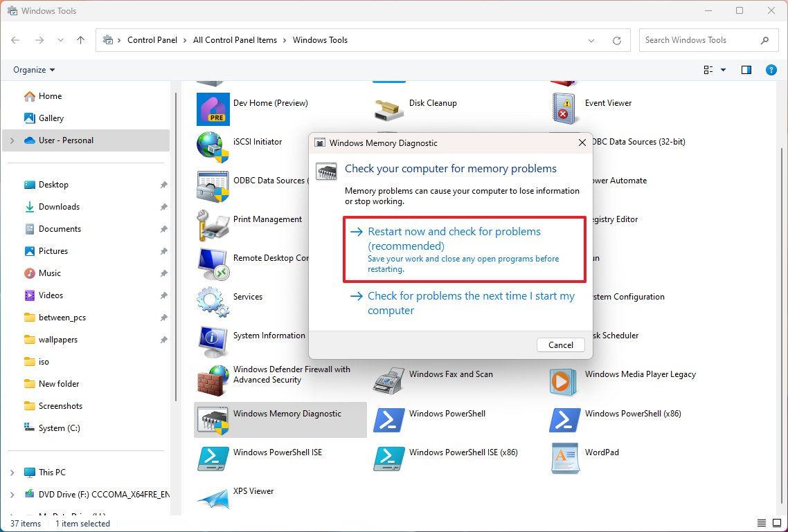The image size is (788, 532).
Task: Expand the address bar history dropdown
Action: pyautogui.click(x=591, y=40)
